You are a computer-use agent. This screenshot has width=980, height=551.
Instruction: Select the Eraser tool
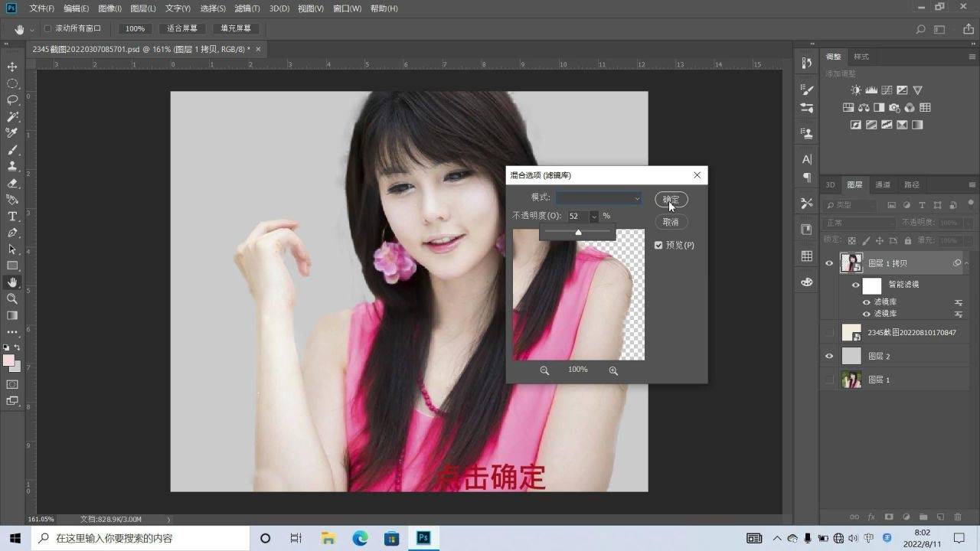point(12,184)
